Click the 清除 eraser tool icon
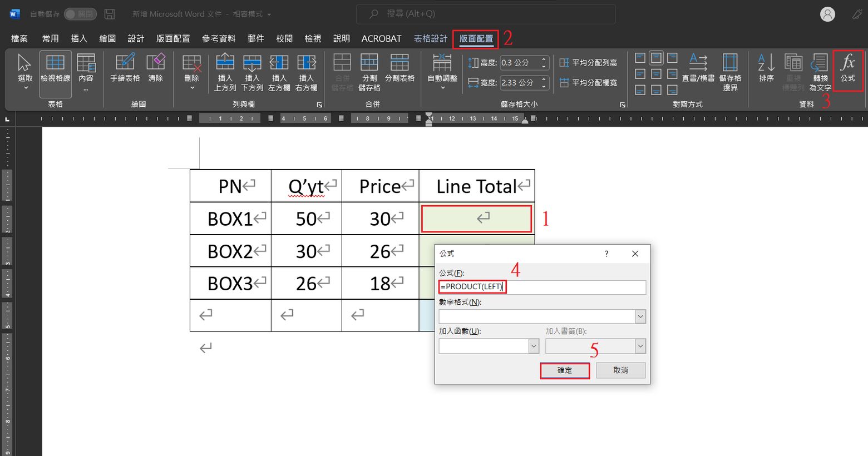868x456 pixels. (155, 69)
